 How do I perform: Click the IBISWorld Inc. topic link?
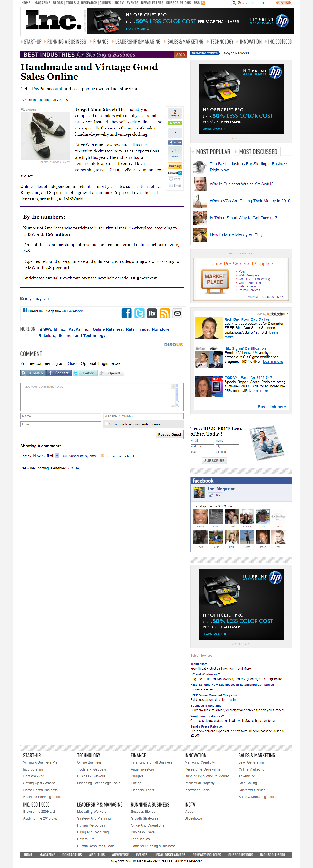tap(52, 329)
